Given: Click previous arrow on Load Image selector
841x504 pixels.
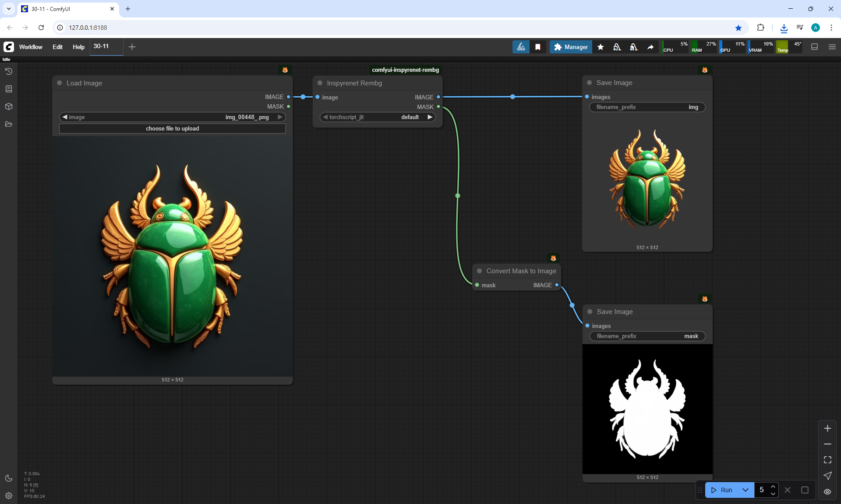Looking at the screenshot, I should tap(65, 117).
